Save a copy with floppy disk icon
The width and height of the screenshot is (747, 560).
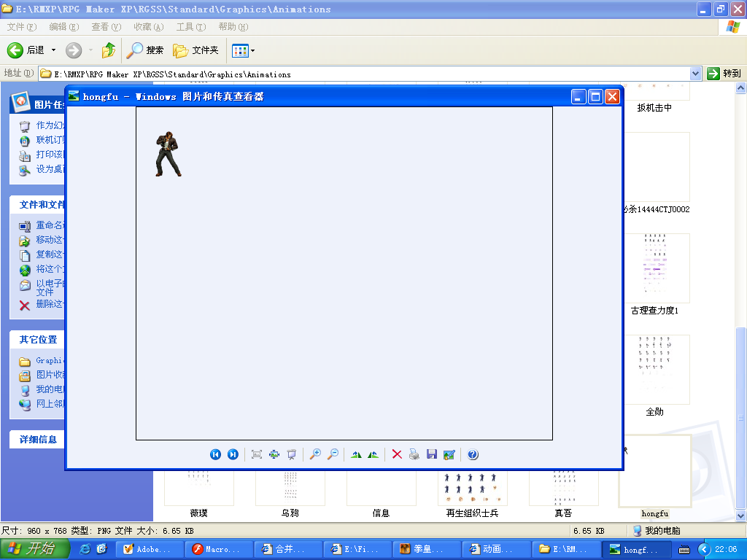click(432, 454)
